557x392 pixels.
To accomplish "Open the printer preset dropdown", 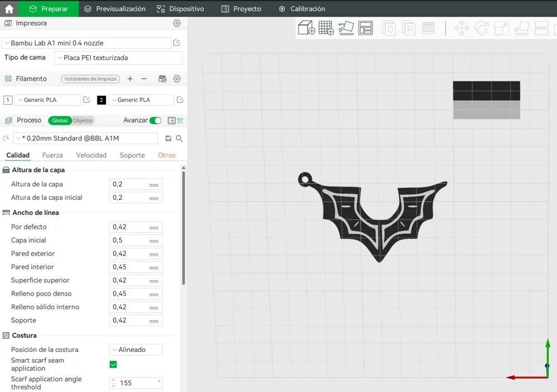I will [x=86, y=43].
